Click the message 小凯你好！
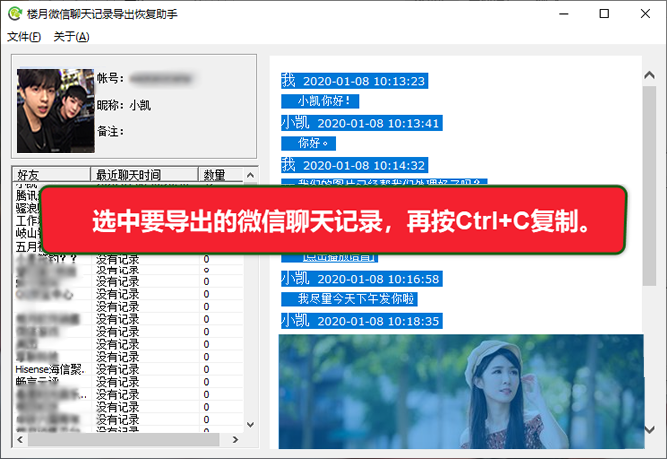The width and height of the screenshot is (667, 459). pyautogui.click(x=320, y=101)
